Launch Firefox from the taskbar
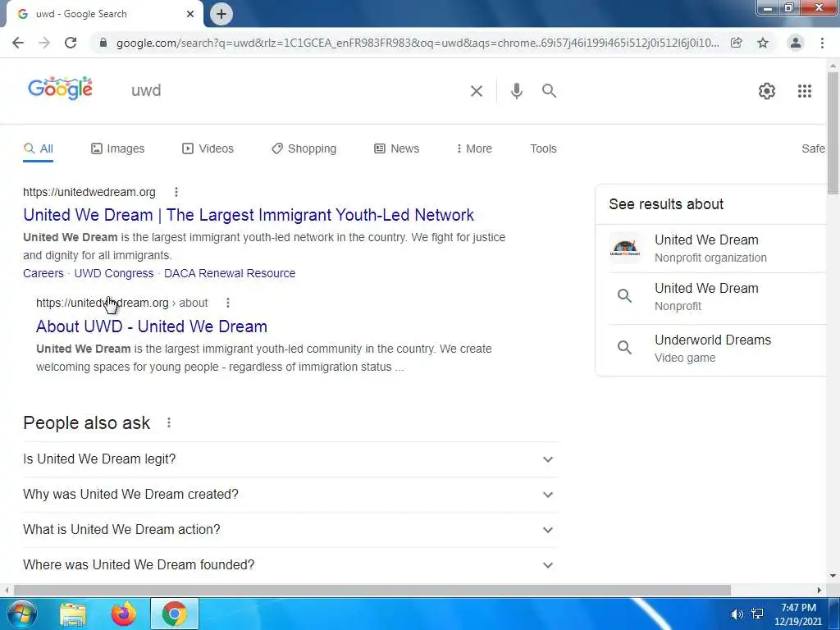Viewport: 840px width, 630px height. (x=124, y=614)
